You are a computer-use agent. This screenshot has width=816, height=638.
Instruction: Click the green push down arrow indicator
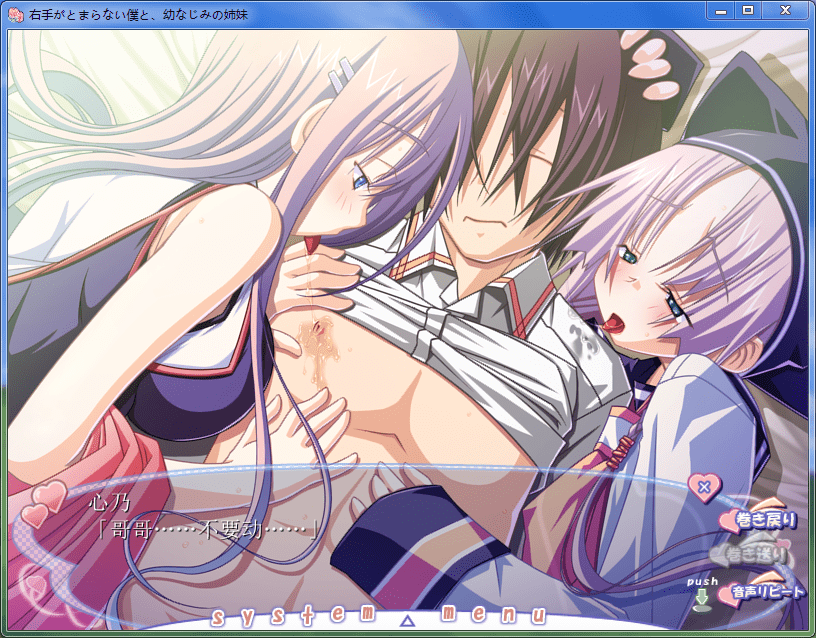click(x=702, y=598)
